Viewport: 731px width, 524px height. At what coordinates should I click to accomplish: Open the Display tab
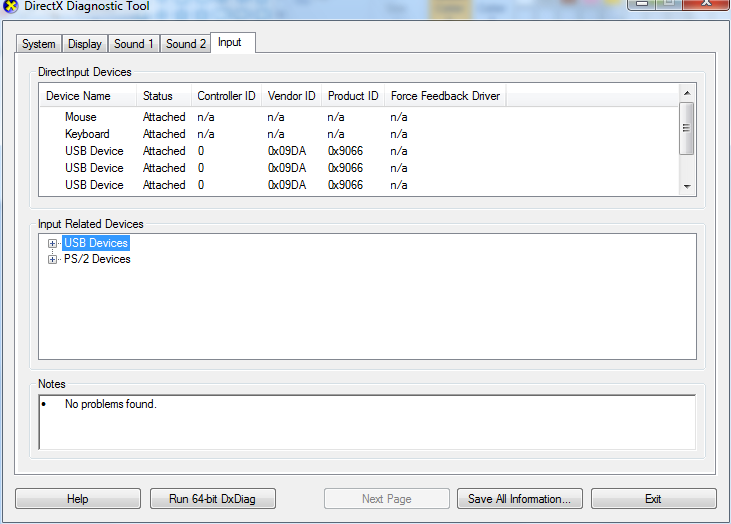(85, 44)
